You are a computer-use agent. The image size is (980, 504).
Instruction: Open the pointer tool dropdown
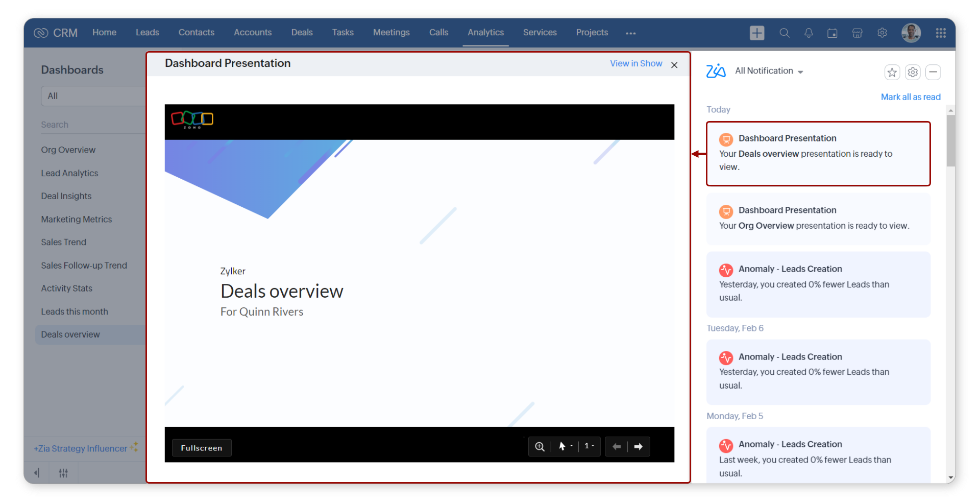point(565,446)
